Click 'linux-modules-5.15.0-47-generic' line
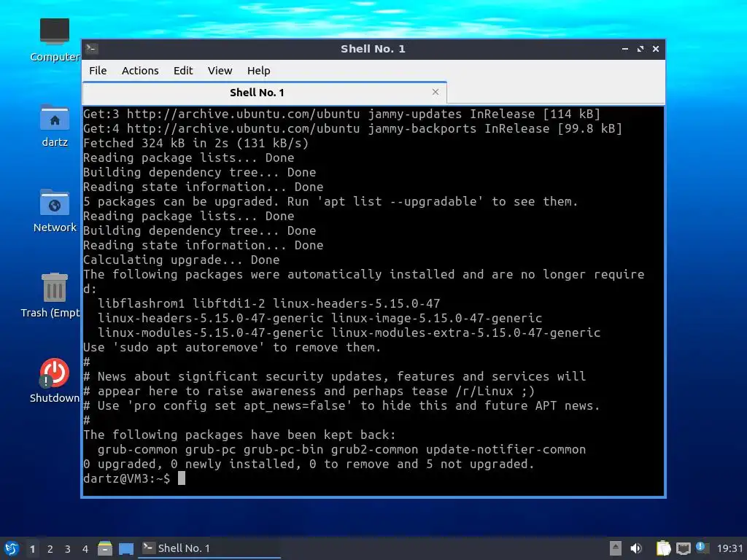 pyautogui.click(x=349, y=332)
